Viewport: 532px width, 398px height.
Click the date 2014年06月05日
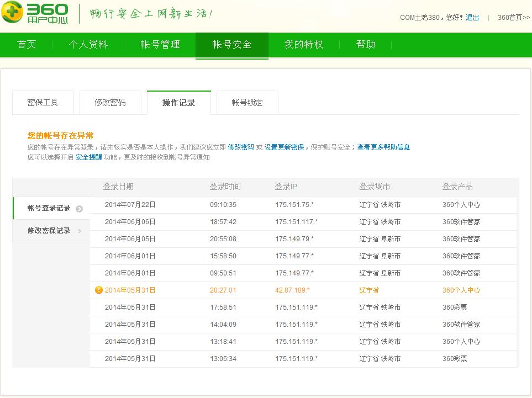point(130,239)
